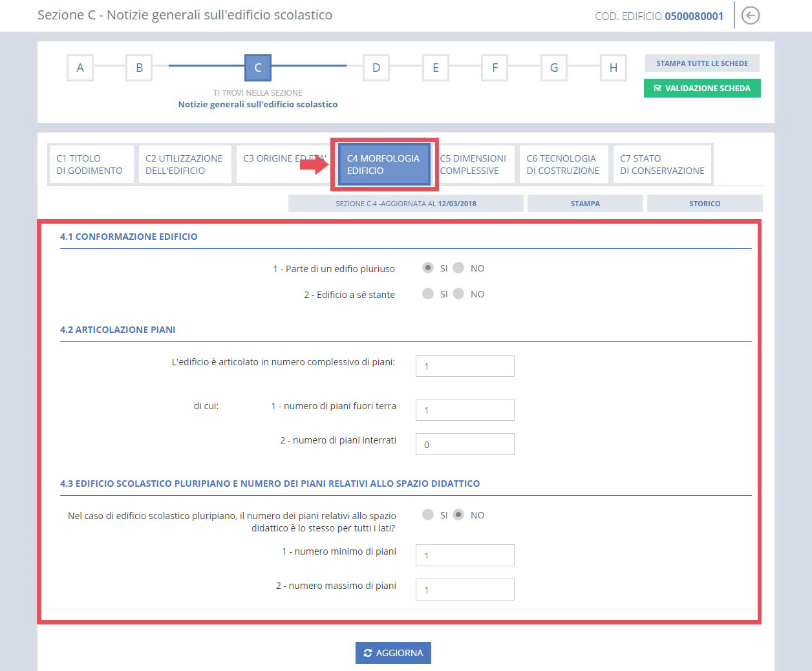Jump to section D step box
Screen dimensions: 812x671
click(x=376, y=68)
